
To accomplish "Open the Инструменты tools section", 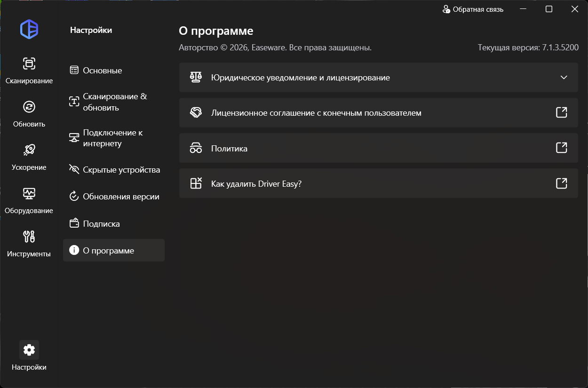I will coord(29,244).
